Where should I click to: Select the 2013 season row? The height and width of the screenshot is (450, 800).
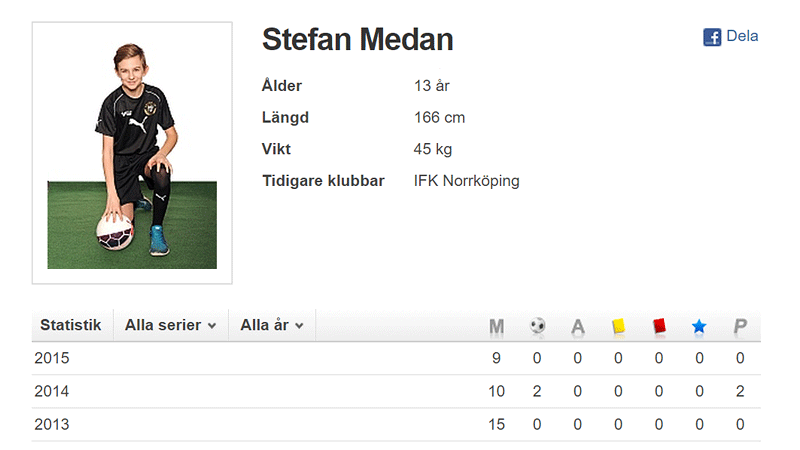52,424
